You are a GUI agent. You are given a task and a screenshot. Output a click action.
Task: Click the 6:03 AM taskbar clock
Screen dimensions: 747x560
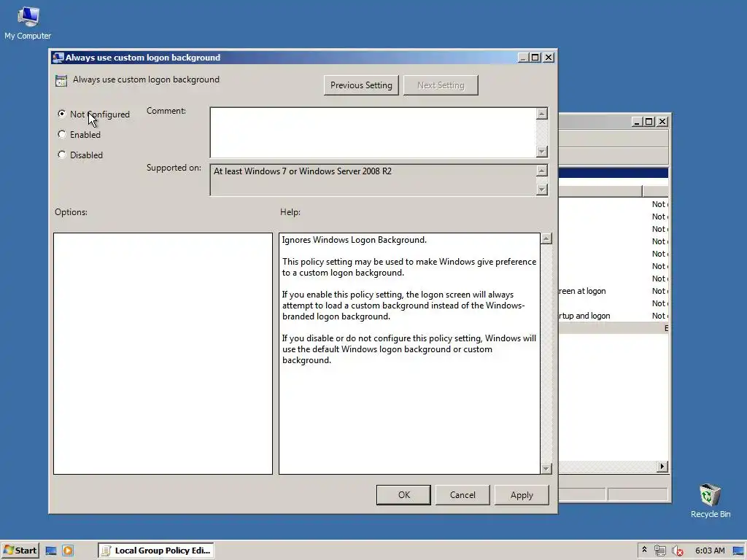tap(710, 551)
